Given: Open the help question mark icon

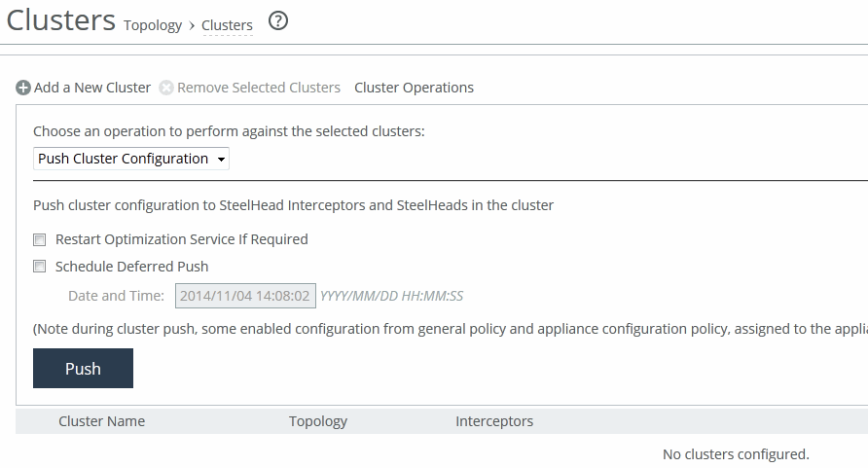Looking at the screenshot, I should [278, 21].
